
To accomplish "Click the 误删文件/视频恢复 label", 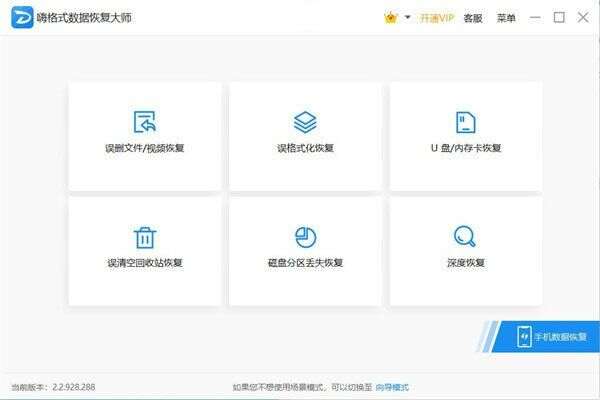I will click(x=145, y=149).
